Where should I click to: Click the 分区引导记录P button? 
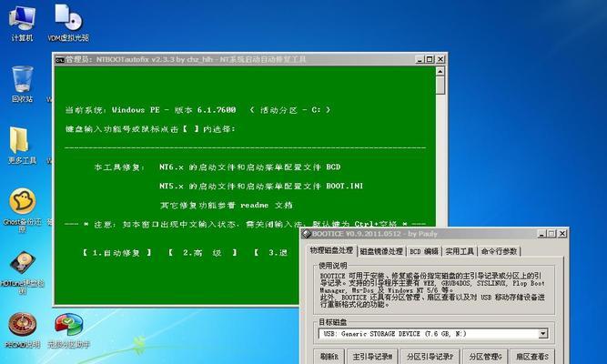click(430, 356)
